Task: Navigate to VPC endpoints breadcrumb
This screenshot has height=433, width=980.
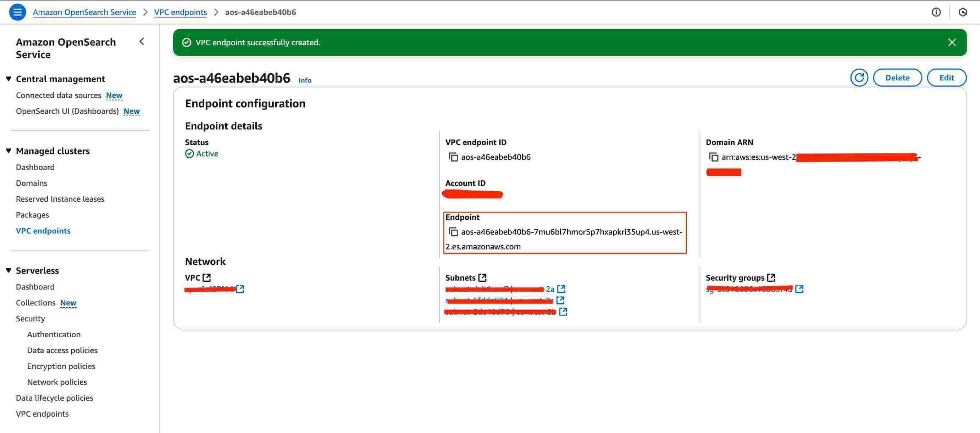Action: tap(180, 12)
